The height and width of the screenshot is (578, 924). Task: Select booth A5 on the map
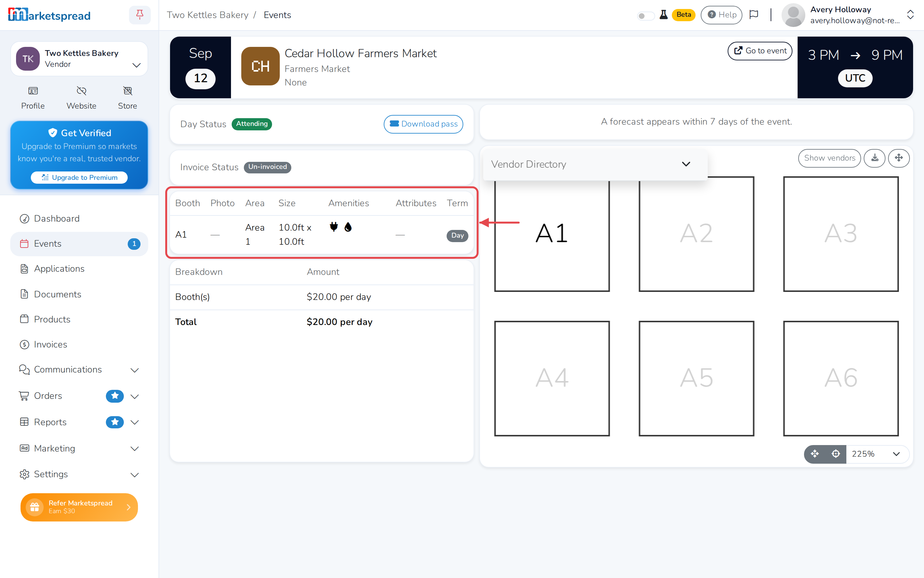click(697, 378)
